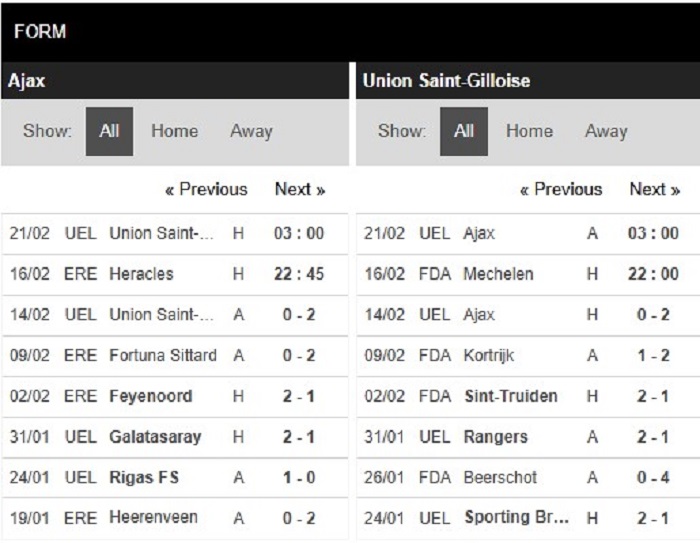Click Previous link in Ajax form
This screenshot has height=543, width=700.
[x=206, y=189]
